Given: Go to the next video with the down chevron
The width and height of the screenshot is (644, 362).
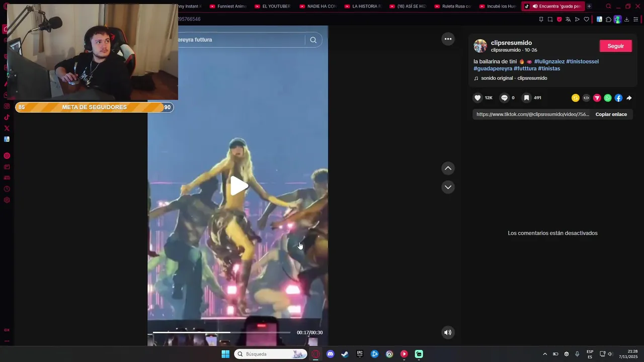Looking at the screenshot, I should tap(448, 187).
